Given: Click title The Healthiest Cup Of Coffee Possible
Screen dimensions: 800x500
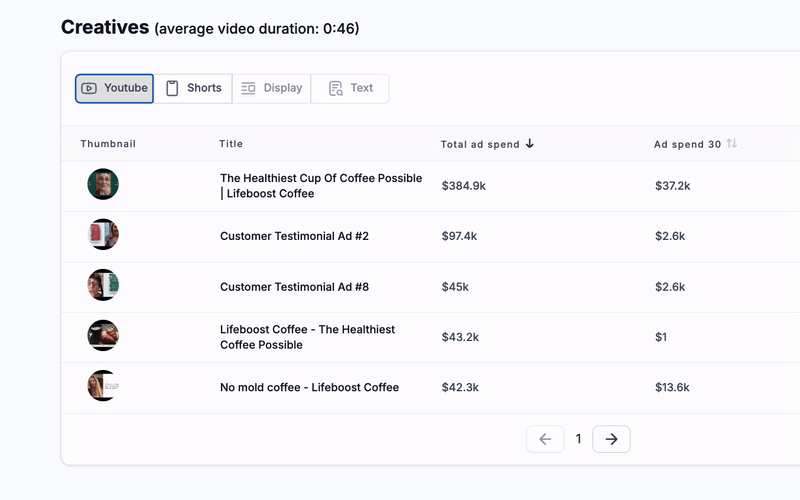Looking at the screenshot, I should (321, 186).
